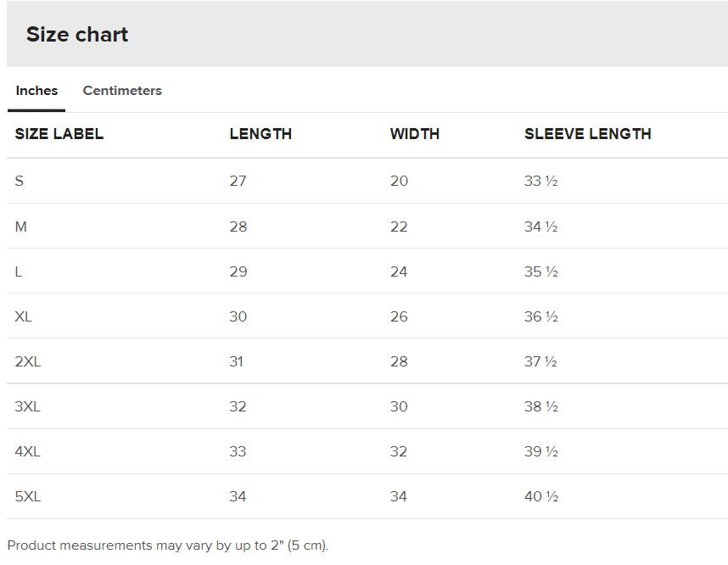Click the 40 ½ sleeve length value
Viewport: 728px width, 565px height.
tap(541, 496)
